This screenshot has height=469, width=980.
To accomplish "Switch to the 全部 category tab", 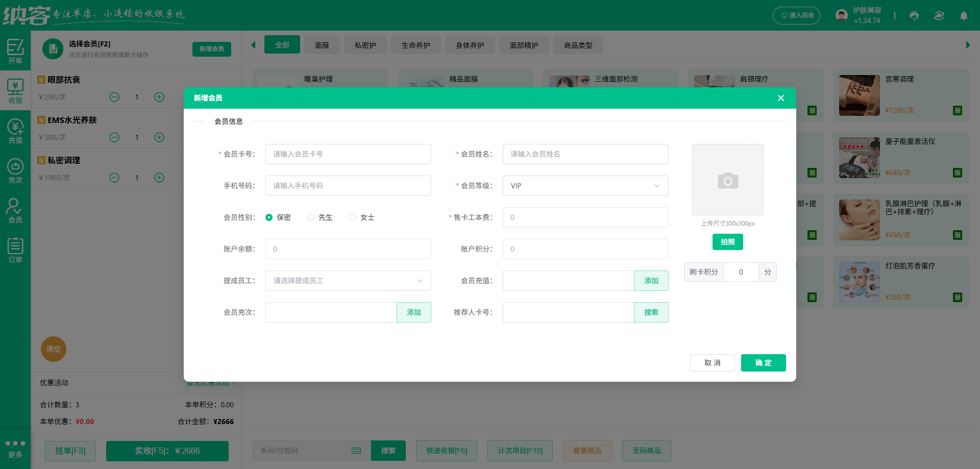I will [x=282, y=45].
